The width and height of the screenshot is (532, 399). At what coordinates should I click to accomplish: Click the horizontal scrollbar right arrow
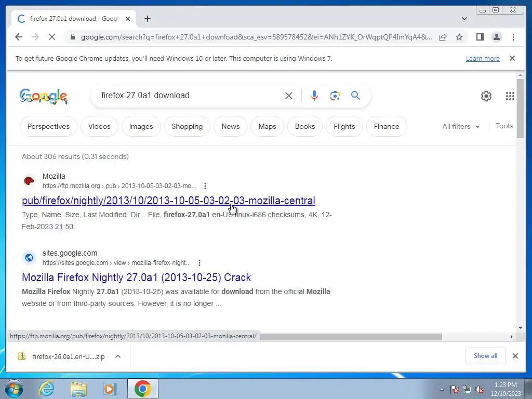[512, 337]
